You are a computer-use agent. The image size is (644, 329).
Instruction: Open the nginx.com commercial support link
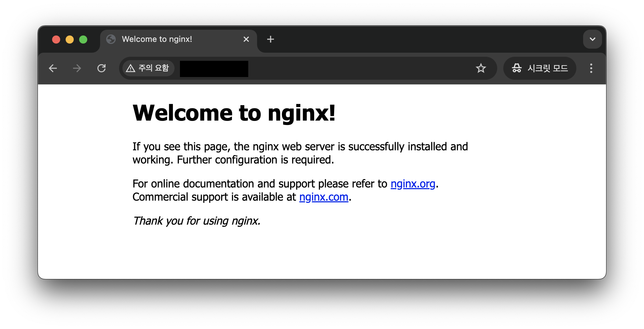(x=324, y=197)
